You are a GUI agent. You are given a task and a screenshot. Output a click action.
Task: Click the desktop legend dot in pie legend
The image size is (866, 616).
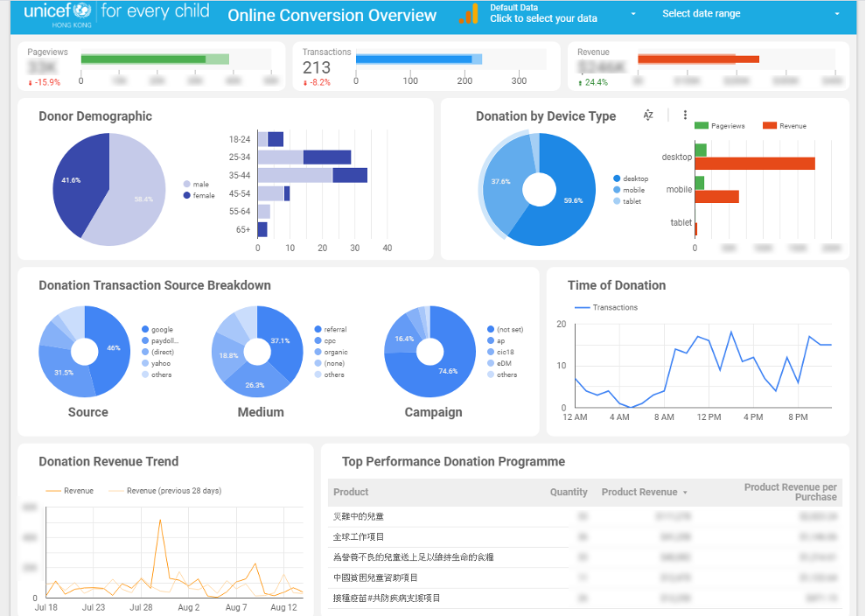tap(617, 178)
